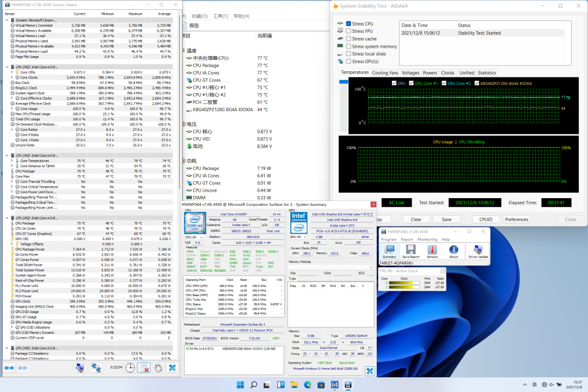This screenshot has width=588, height=392.
Task: Open the Monitoring menu in HWiNFO
Action: (x=427, y=239)
